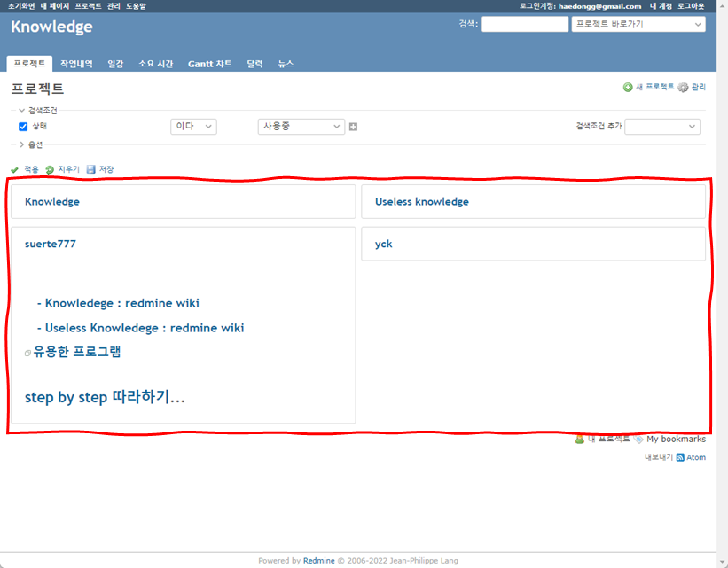The image size is (728, 568).
Task: Toggle the 상태 filter checkbox
Action: pyautogui.click(x=23, y=127)
